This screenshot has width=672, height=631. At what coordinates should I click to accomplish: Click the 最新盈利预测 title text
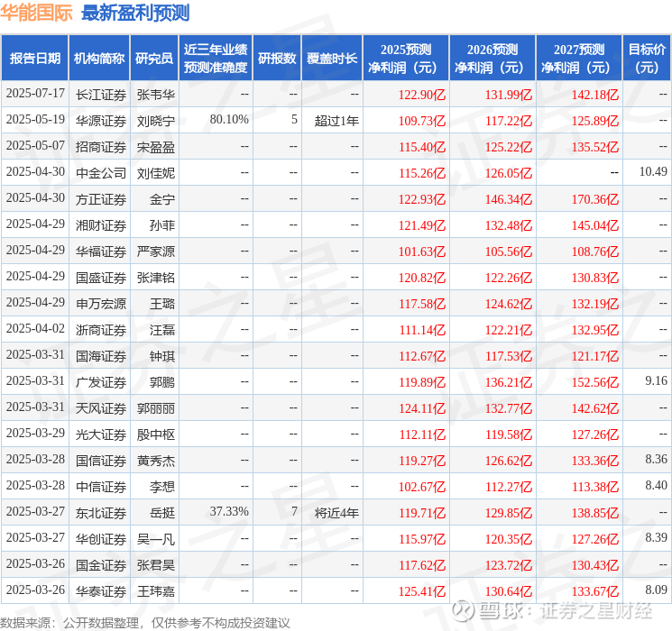135,13
